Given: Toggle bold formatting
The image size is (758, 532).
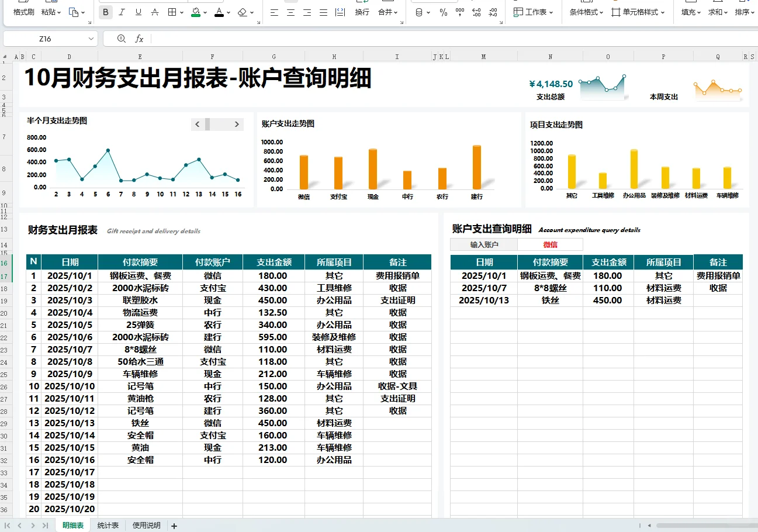Looking at the screenshot, I should (x=105, y=12).
